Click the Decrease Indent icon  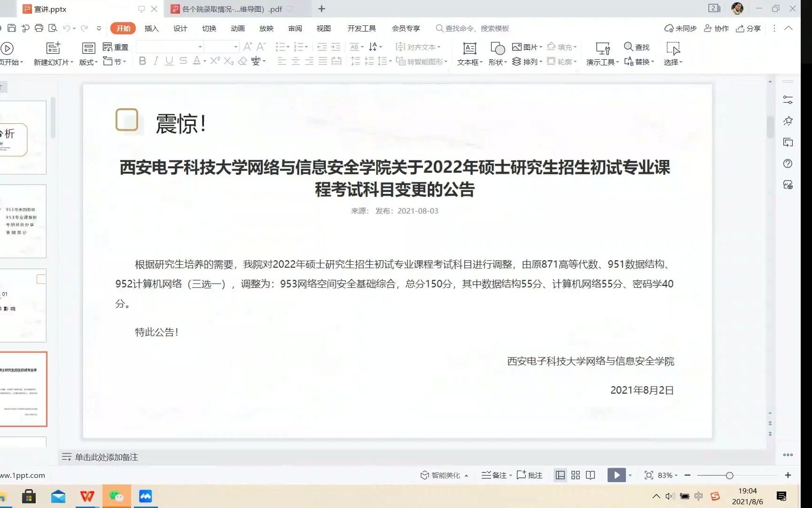pyautogui.click(x=322, y=47)
